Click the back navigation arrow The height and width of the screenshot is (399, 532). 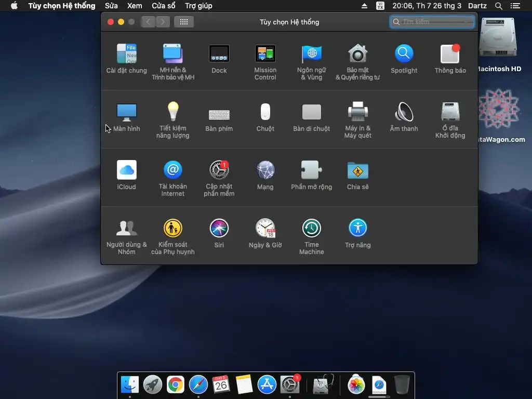click(x=148, y=22)
